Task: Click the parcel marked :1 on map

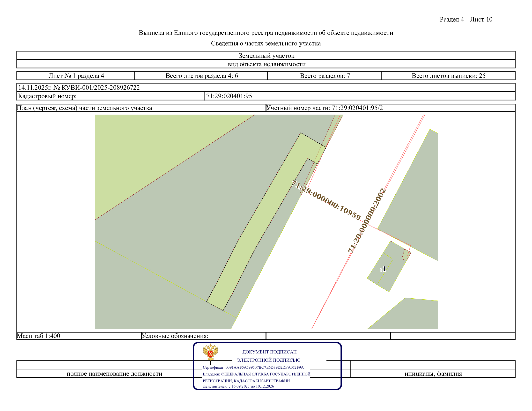Action: pyautogui.click(x=383, y=269)
